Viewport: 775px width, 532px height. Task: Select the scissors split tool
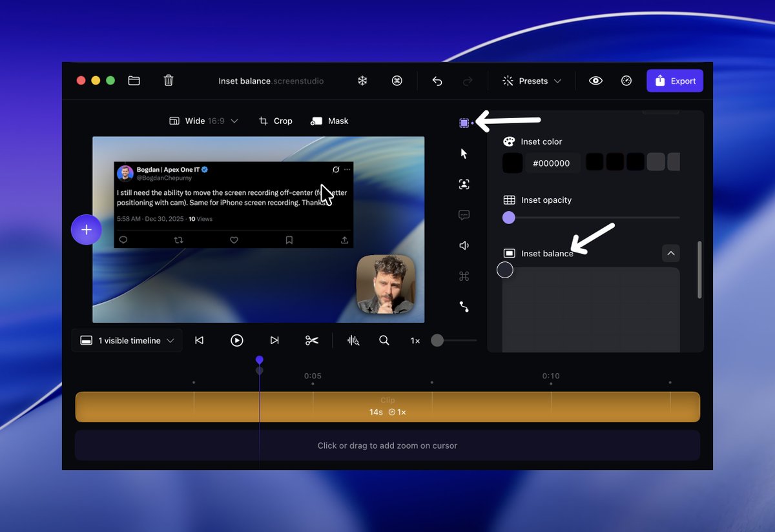click(312, 340)
